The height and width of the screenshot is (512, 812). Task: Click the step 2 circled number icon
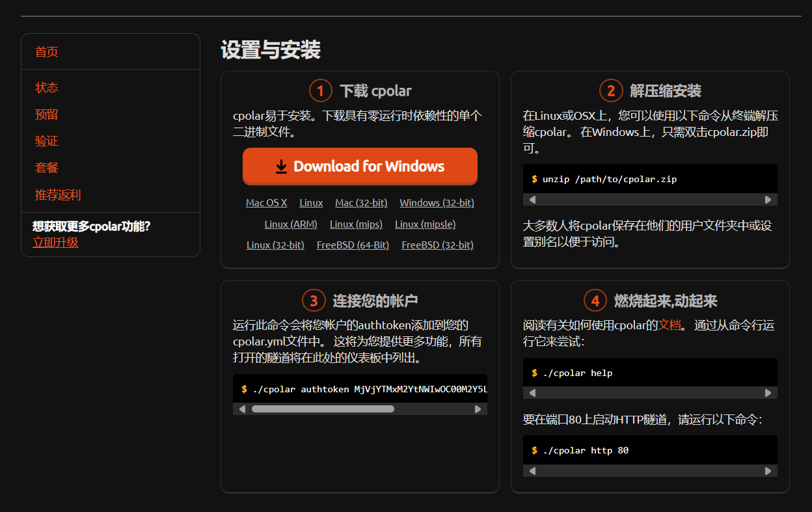point(610,90)
